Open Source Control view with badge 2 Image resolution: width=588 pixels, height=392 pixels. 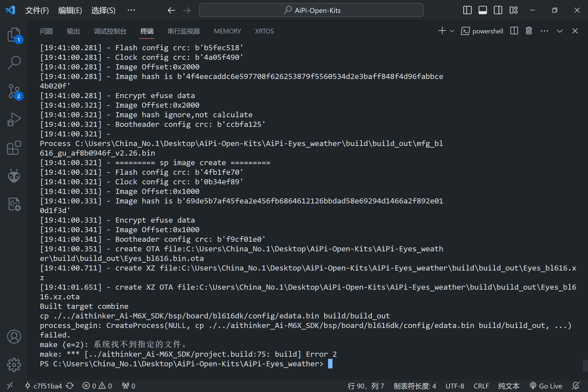tap(14, 92)
